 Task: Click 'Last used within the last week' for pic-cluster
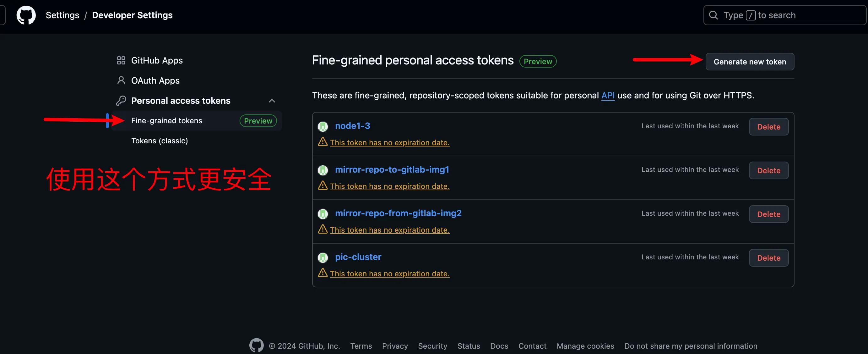[690, 257]
